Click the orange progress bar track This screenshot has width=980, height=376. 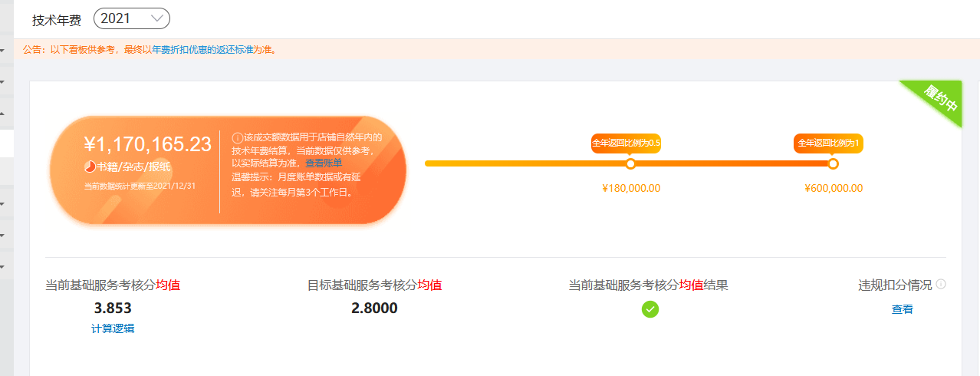[629, 163]
